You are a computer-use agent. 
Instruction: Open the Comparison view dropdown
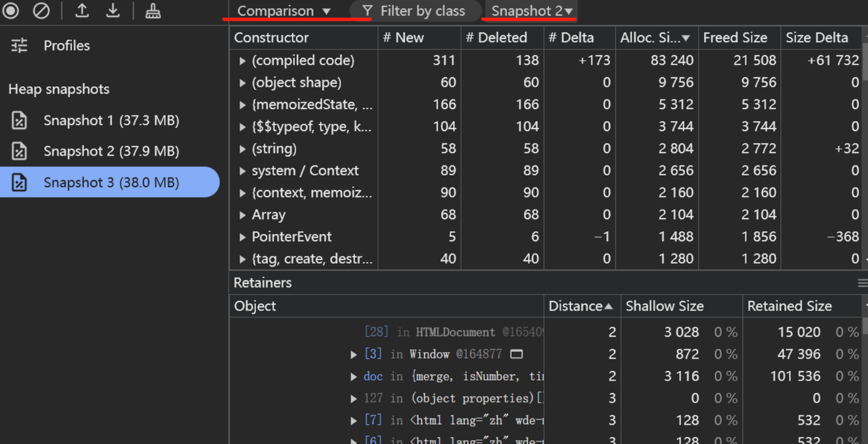coord(284,11)
